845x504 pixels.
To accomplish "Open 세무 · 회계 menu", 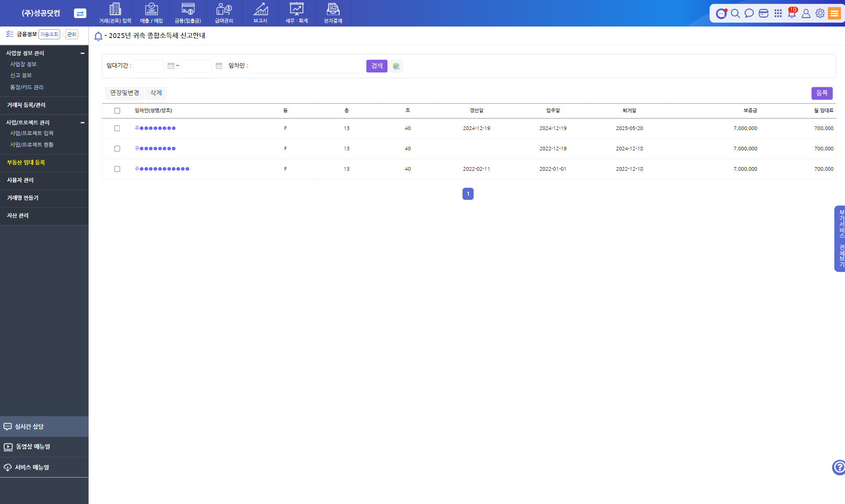I will tap(296, 13).
